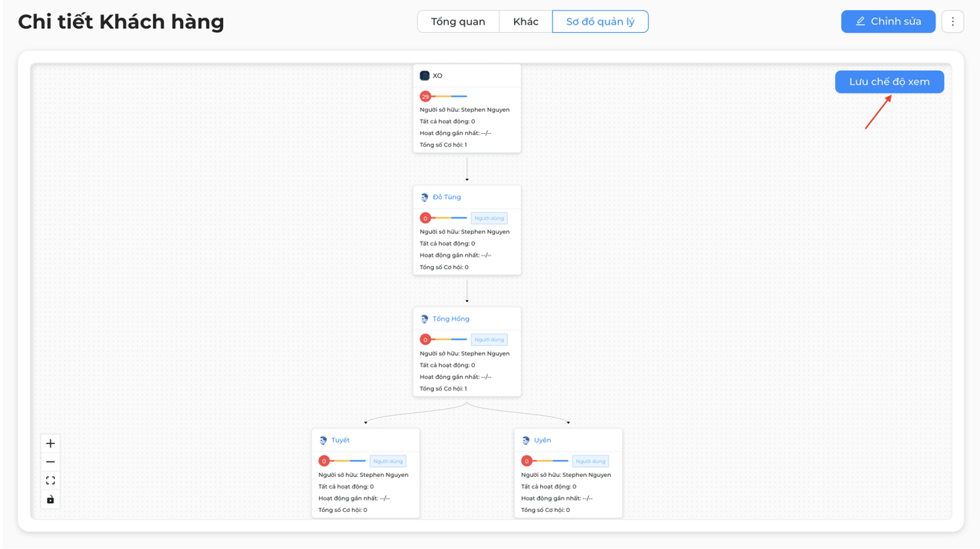
Task: Click the red 29 score indicator on XO
Action: pyautogui.click(x=425, y=97)
